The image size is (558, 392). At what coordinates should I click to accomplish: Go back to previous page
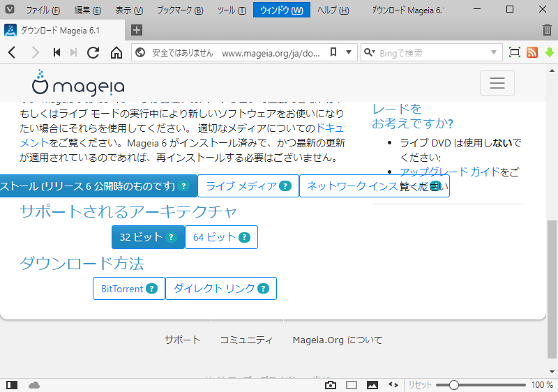12,52
